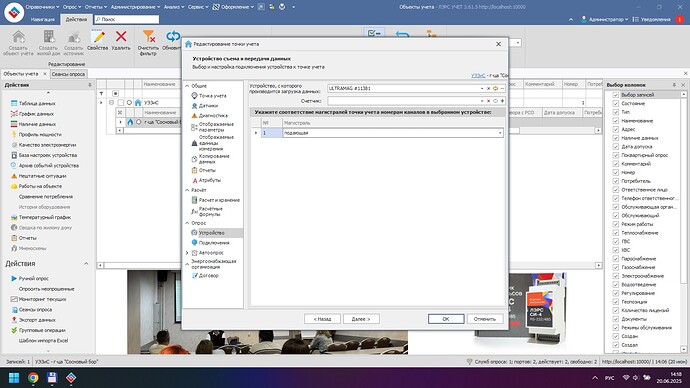Open Экспорт данных action
690x388 pixels.
coord(37,320)
